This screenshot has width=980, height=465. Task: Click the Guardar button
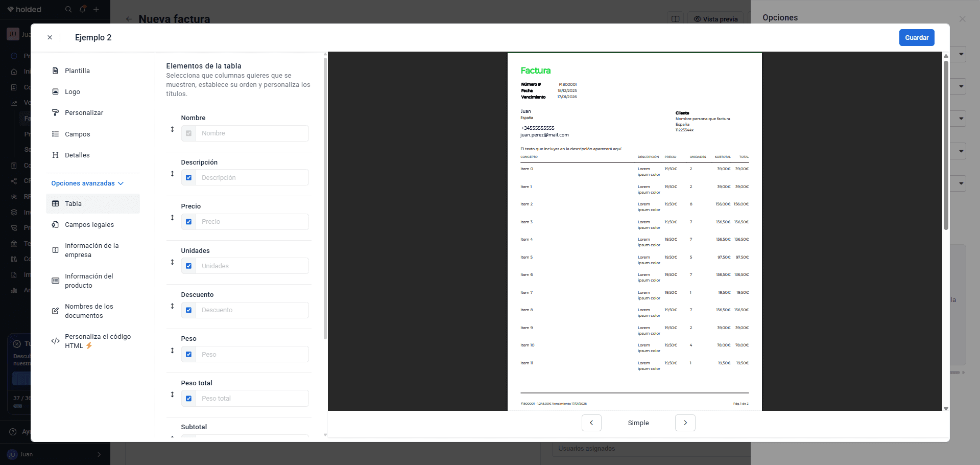click(917, 37)
